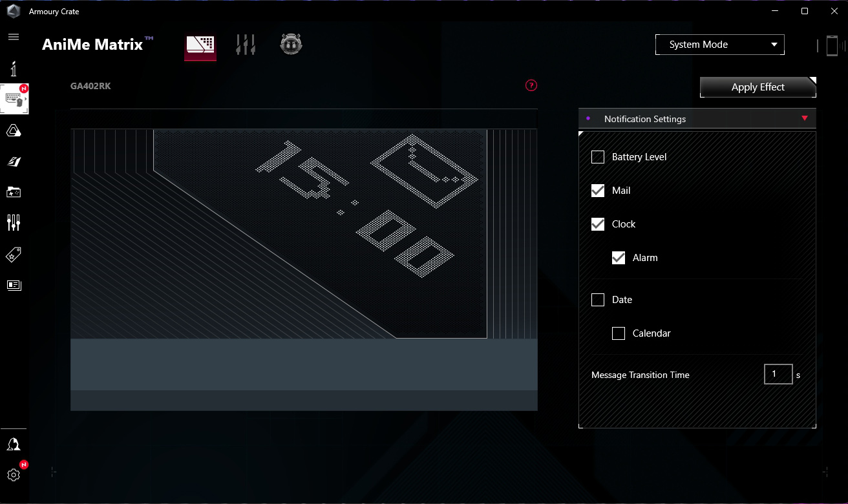Open user account profile icon

[x=14, y=445]
